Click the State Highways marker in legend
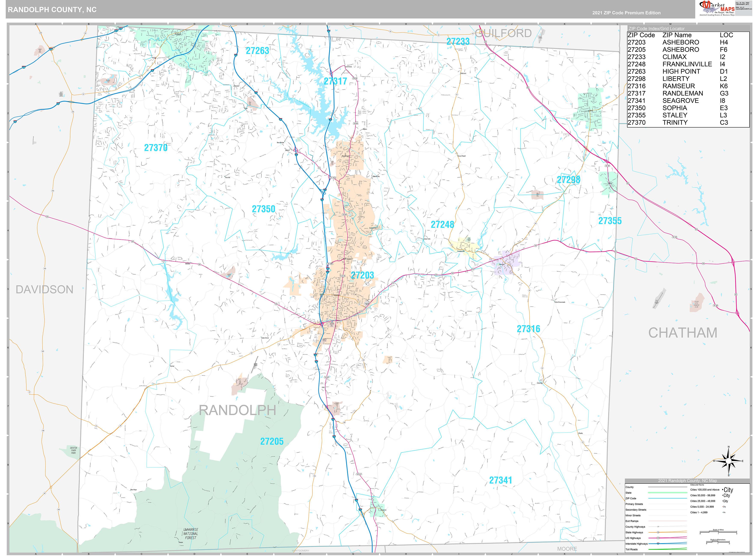Image resolution: width=756 pixels, height=556 pixels. (658, 532)
